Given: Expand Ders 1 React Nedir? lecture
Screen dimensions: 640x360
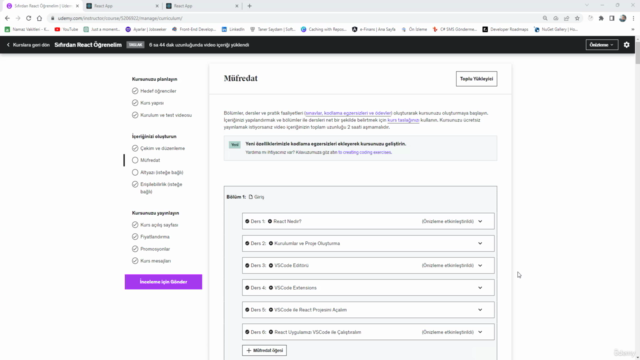Looking at the screenshot, I should pyautogui.click(x=480, y=221).
